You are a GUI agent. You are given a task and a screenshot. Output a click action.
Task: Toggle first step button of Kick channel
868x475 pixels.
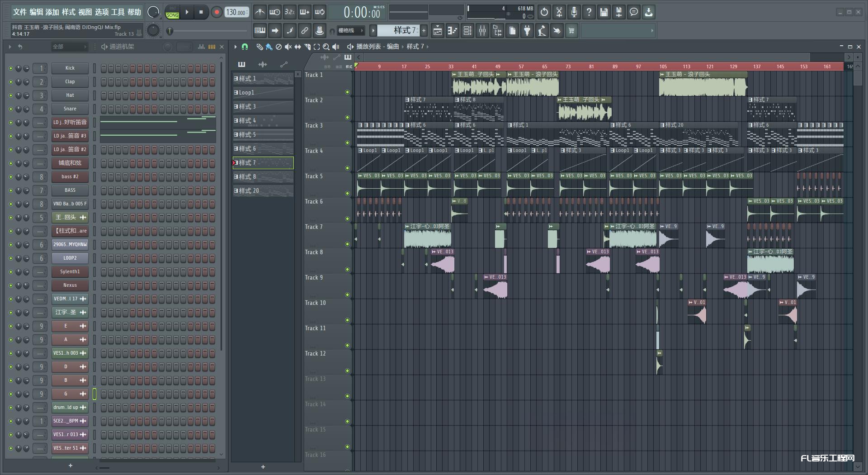coord(104,68)
